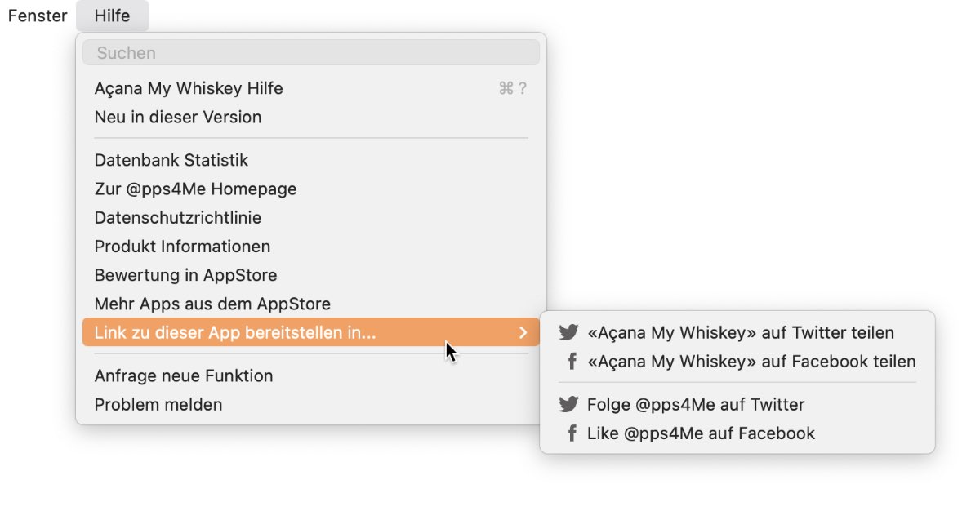Viewport: 980px width, 511px height.
Task: Expand submenu arrow on Link zu dieser App bereitstellen
Action: (523, 332)
